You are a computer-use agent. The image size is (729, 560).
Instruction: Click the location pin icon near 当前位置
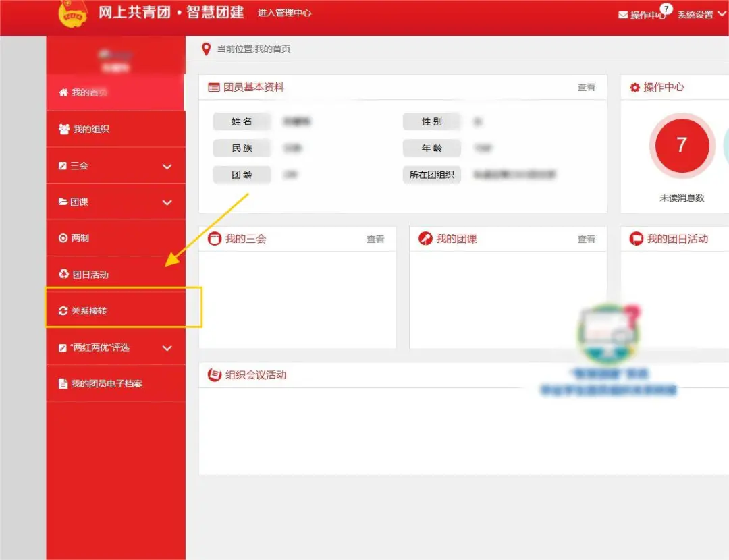coord(206,49)
